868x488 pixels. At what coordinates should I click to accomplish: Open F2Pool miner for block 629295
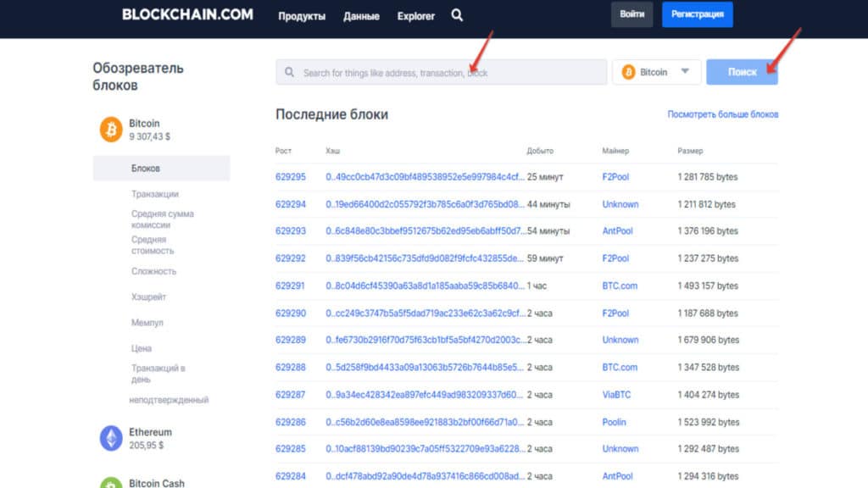(615, 177)
